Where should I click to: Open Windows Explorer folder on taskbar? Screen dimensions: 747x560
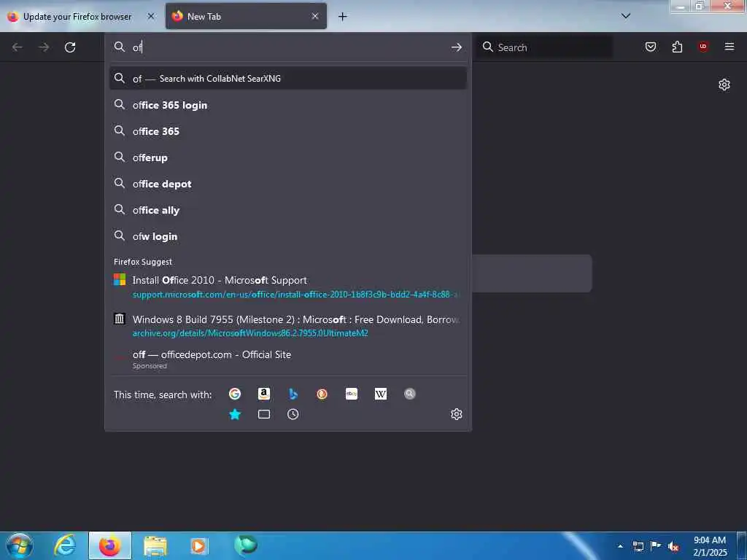click(x=155, y=545)
